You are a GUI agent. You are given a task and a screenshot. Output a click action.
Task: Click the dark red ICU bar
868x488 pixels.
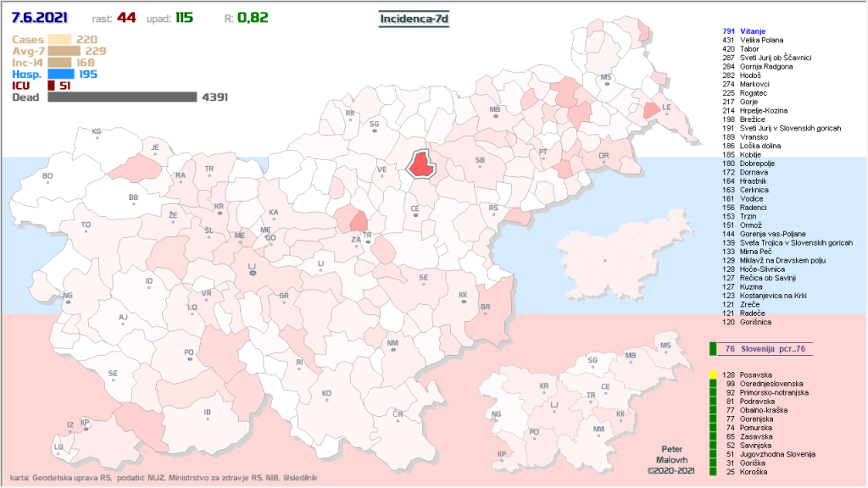coord(51,86)
